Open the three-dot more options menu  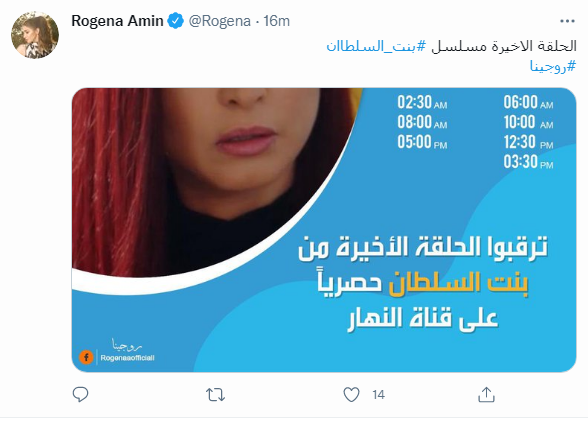567,21
